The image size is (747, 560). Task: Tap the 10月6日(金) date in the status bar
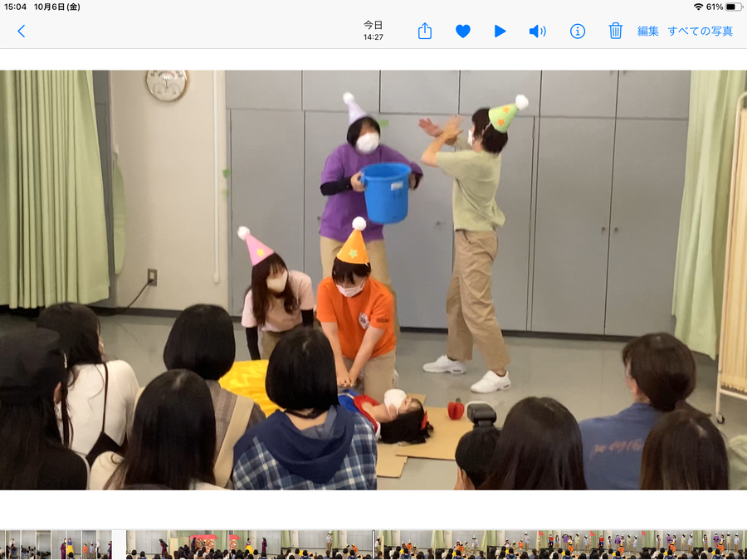tap(57, 7)
